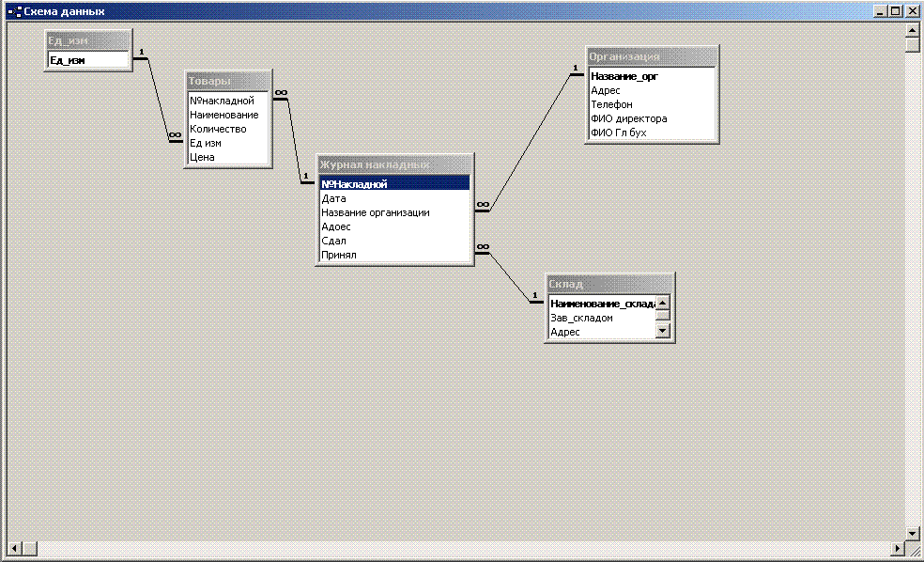This screenshot has height=562, width=924.
Task: Select Дата field in Журнал накладных
Action: click(x=394, y=198)
